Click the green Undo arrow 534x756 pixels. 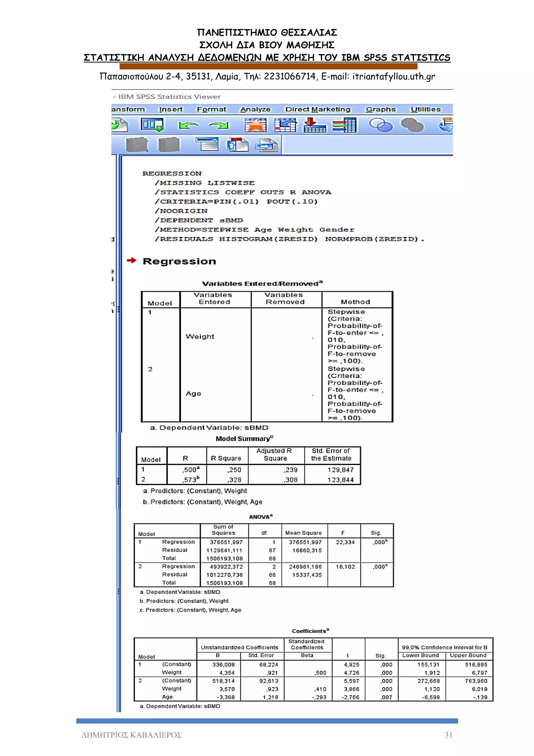189,125
